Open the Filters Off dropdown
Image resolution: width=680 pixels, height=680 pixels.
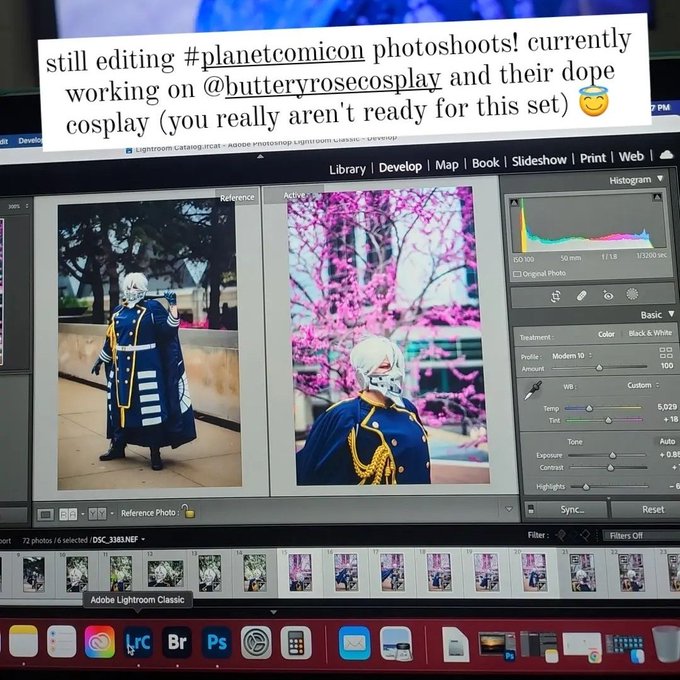pyautogui.click(x=641, y=536)
